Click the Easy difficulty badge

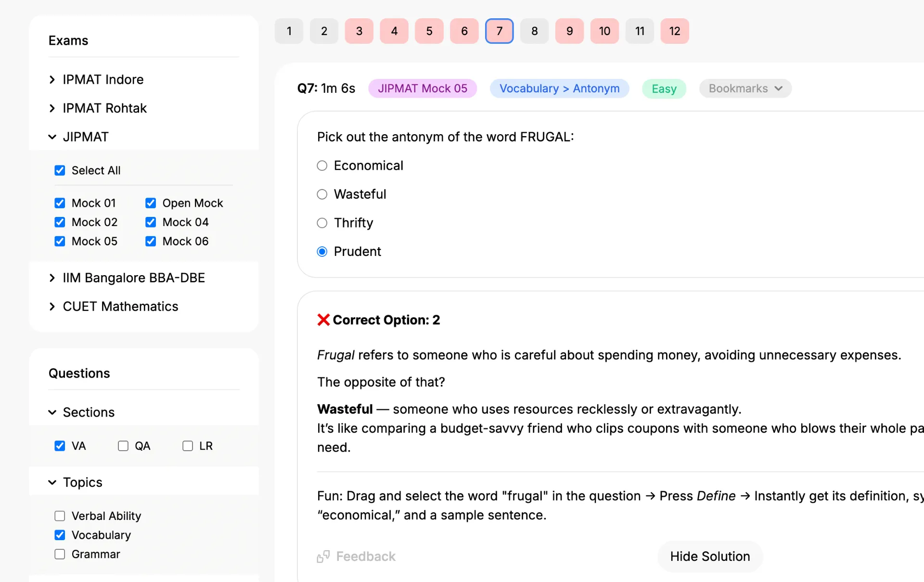[664, 89]
